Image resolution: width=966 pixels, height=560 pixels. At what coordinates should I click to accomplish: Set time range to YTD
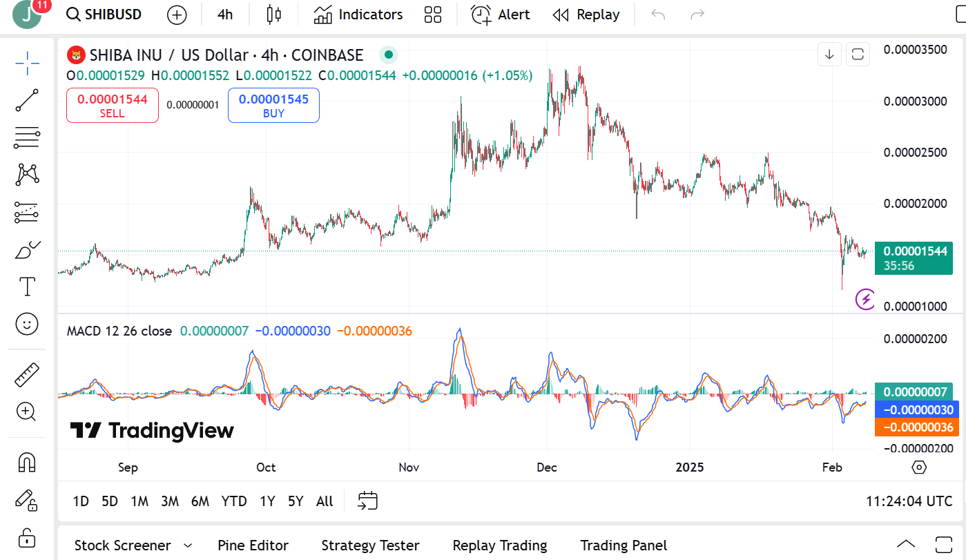click(234, 501)
